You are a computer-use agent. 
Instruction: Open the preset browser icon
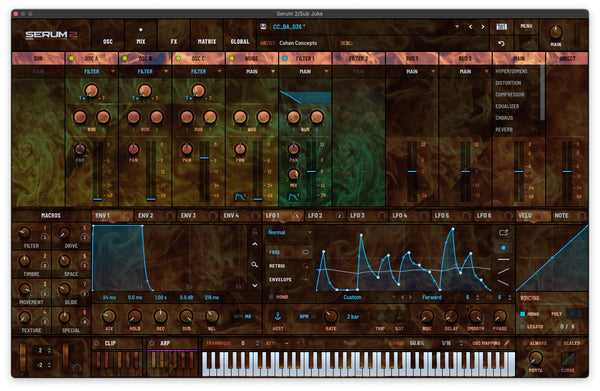[x=501, y=26]
